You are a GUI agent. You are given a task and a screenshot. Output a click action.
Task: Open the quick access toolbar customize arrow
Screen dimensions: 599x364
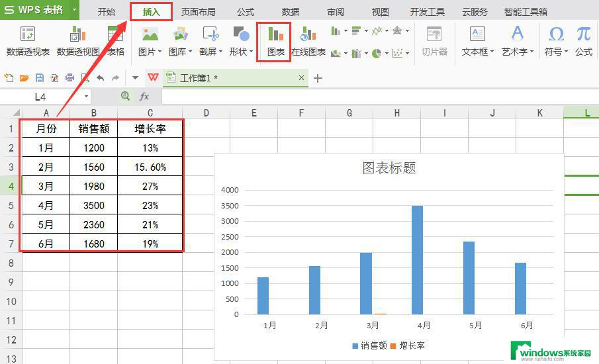(x=135, y=78)
